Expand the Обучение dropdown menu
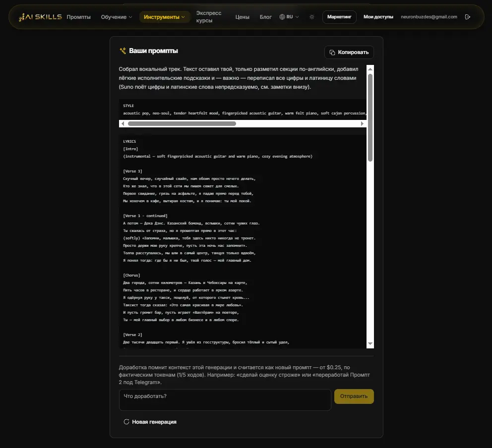This screenshot has width=492, height=448. pos(117,17)
